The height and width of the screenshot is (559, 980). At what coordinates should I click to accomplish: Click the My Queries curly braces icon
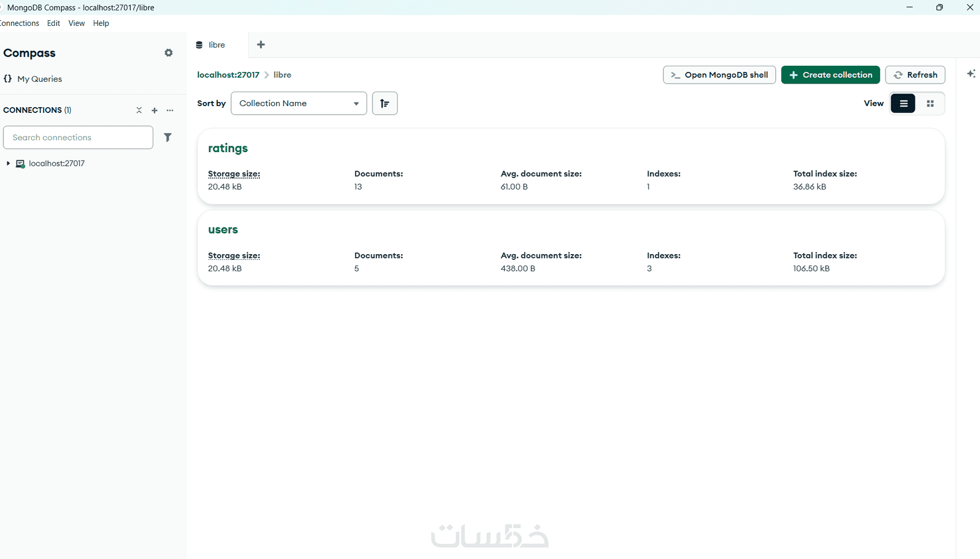[7, 79]
